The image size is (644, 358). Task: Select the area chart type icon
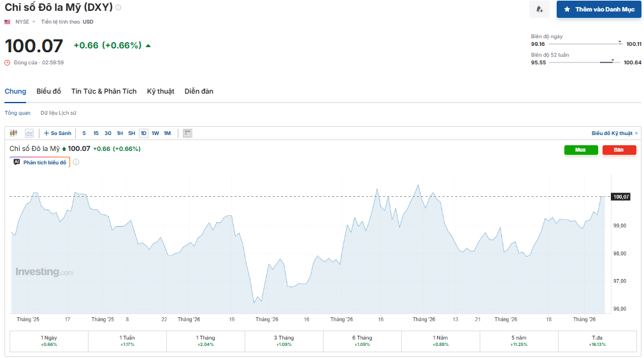pos(29,133)
